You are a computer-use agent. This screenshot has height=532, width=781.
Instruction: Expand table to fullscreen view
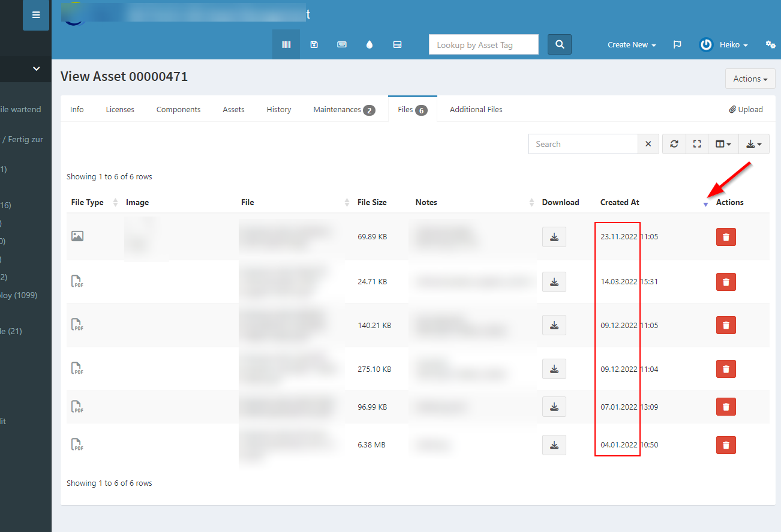[x=697, y=144]
